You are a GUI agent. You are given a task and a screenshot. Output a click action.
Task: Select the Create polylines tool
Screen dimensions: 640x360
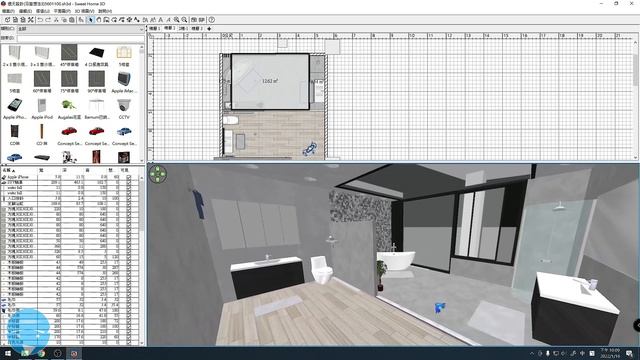pyautogui.click(x=122, y=20)
